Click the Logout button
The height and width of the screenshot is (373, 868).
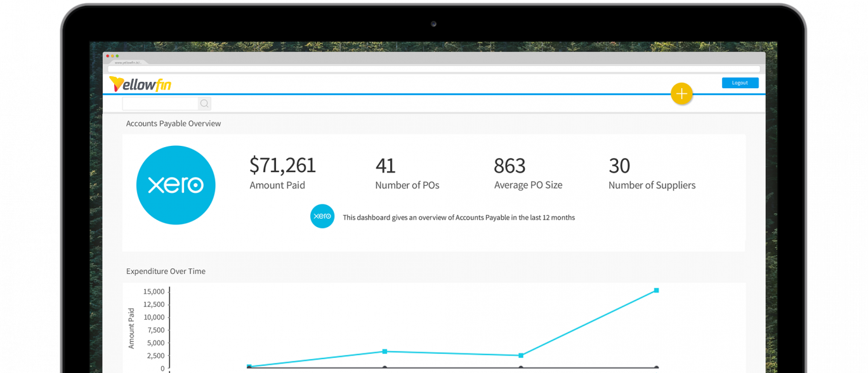(x=739, y=82)
